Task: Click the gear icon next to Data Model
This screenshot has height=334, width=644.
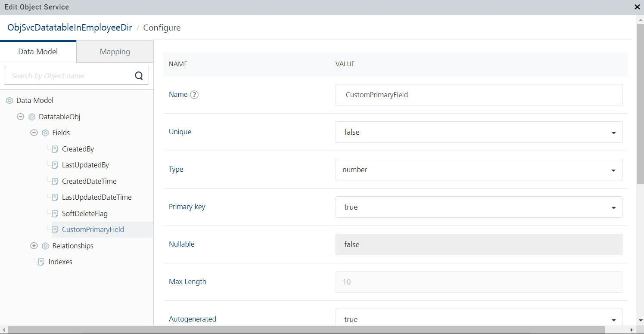Action: pyautogui.click(x=9, y=101)
